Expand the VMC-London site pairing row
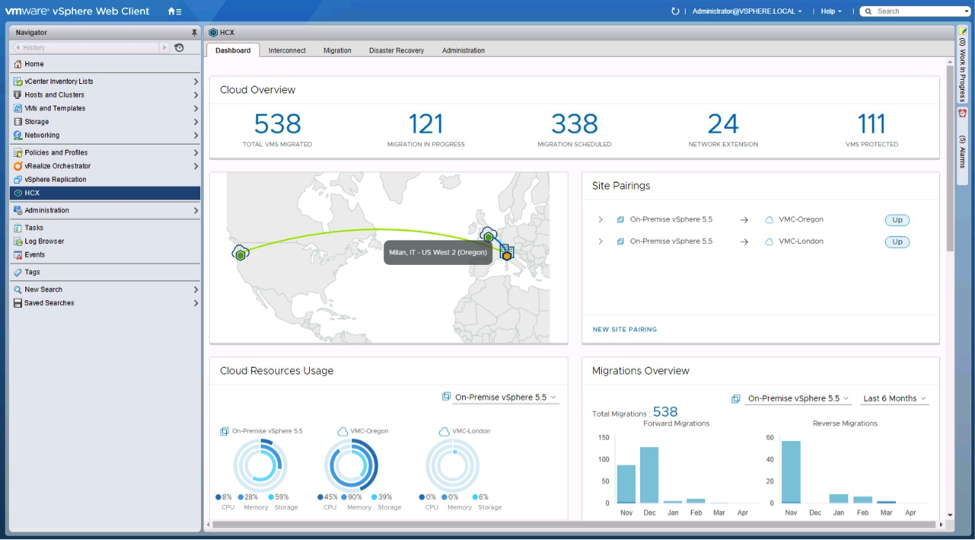Image resolution: width=975 pixels, height=540 pixels. 600,242
